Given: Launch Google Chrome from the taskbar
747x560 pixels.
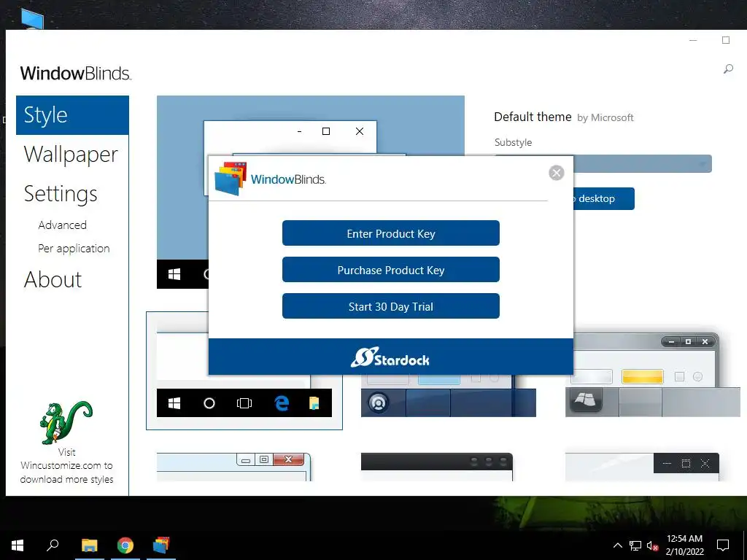Looking at the screenshot, I should pos(125,545).
